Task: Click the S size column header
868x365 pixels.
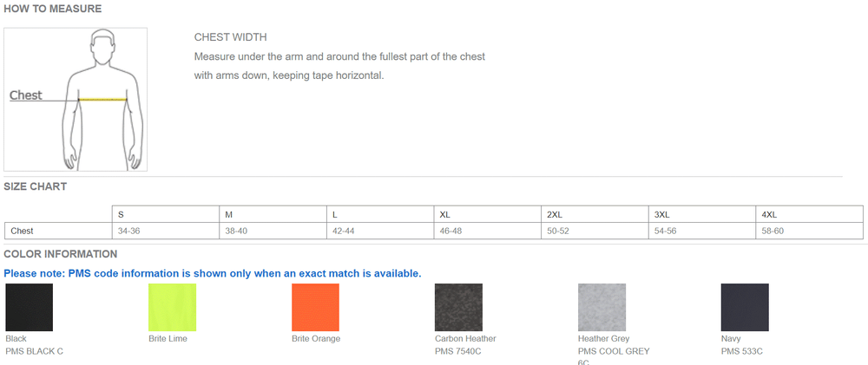Action: coord(121,214)
